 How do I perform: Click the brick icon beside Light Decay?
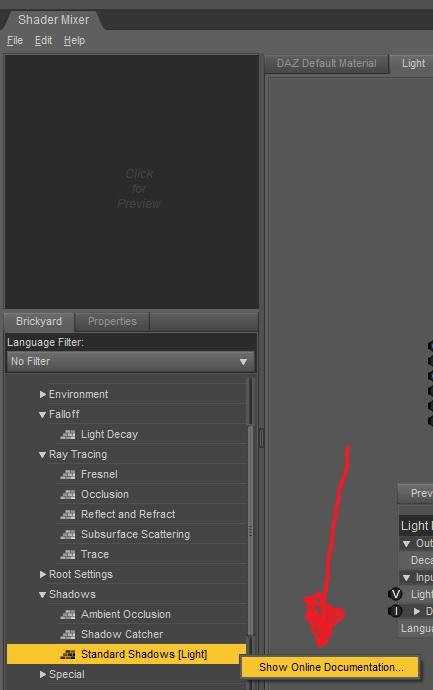point(68,434)
